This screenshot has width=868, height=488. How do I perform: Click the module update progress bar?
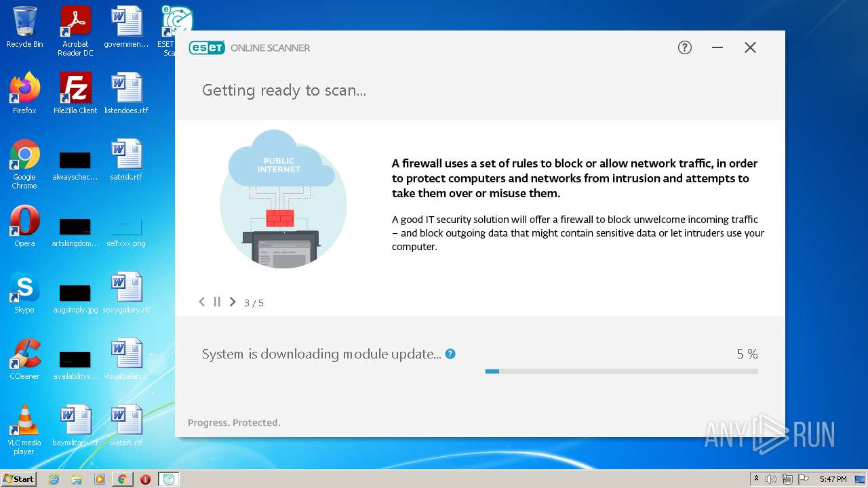(x=622, y=371)
